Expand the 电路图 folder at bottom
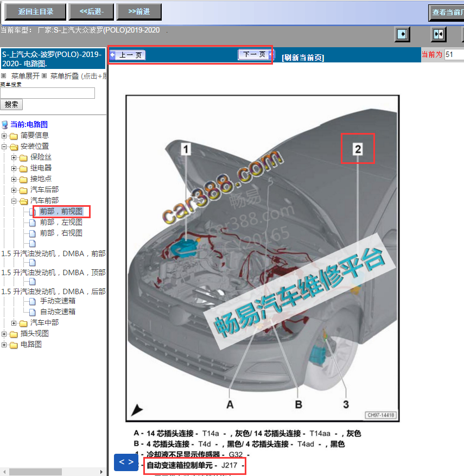This screenshot has width=464, height=476. (4, 345)
